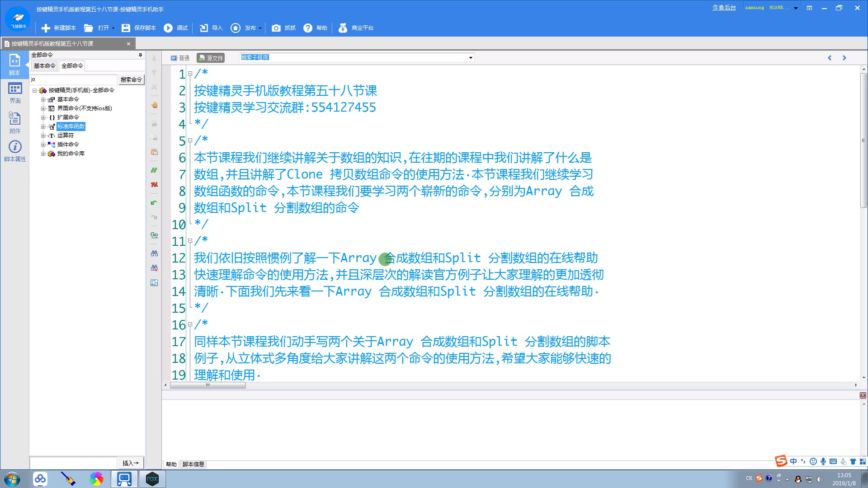Click the 作者后台 link

point(724,7)
